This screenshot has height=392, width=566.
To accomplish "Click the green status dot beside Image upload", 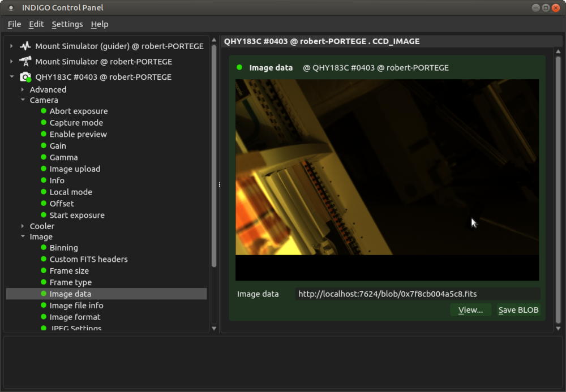I will [x=44, y=169].
